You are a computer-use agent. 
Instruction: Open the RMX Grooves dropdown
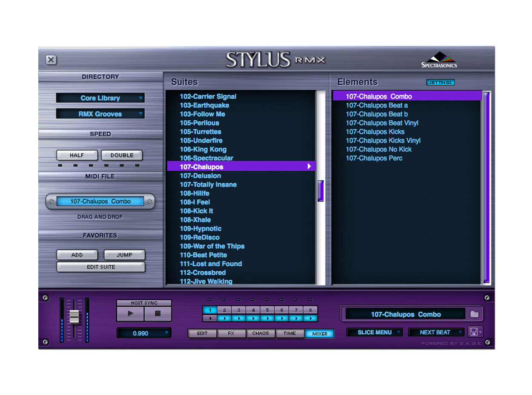(x=100, y=114)
